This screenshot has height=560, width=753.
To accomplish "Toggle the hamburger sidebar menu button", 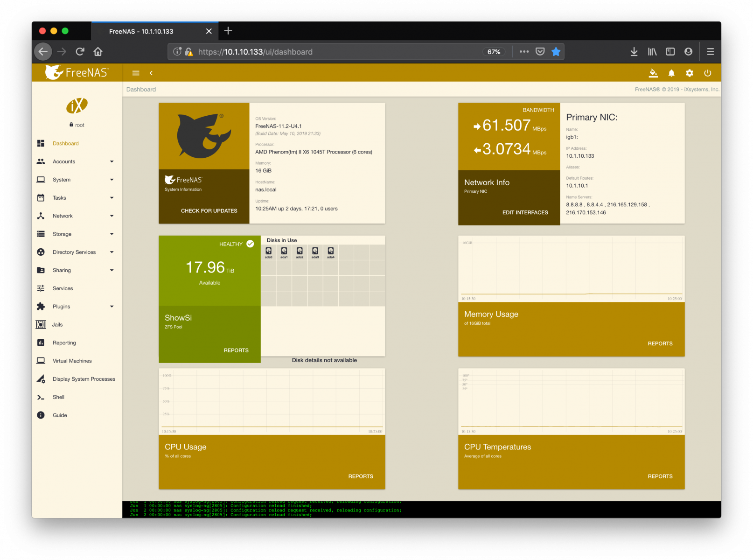I will tap(136, 73).
